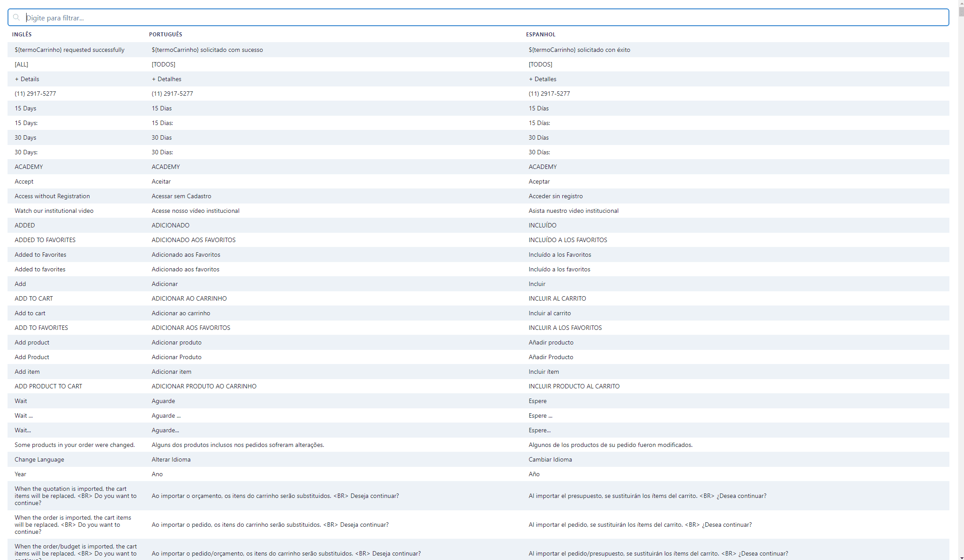Select 'Adicionar item' cell
Screen dimensions: 964x560
pyautogui.click(x=172, y=372)
